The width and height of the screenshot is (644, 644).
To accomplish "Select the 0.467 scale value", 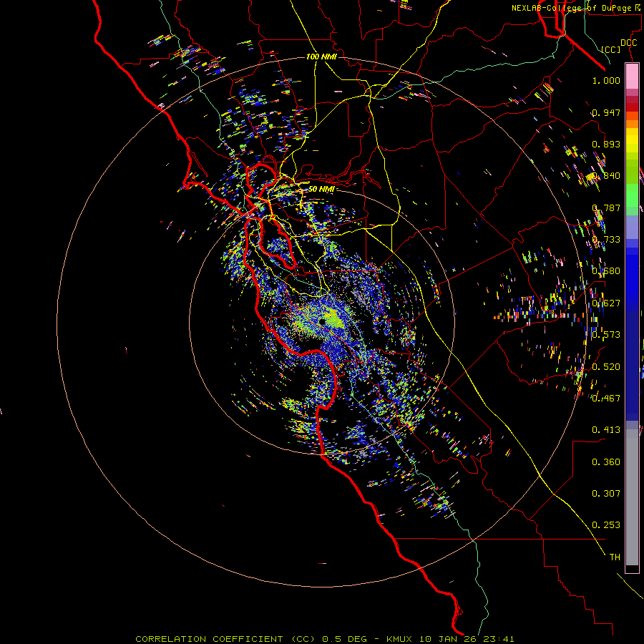I will [x=606, y=399].
